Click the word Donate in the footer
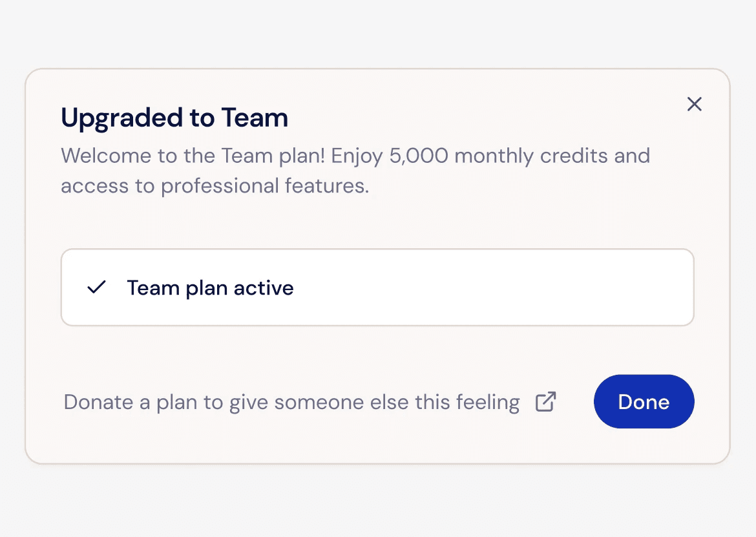The image size is (756, 537). coord(98,402)
